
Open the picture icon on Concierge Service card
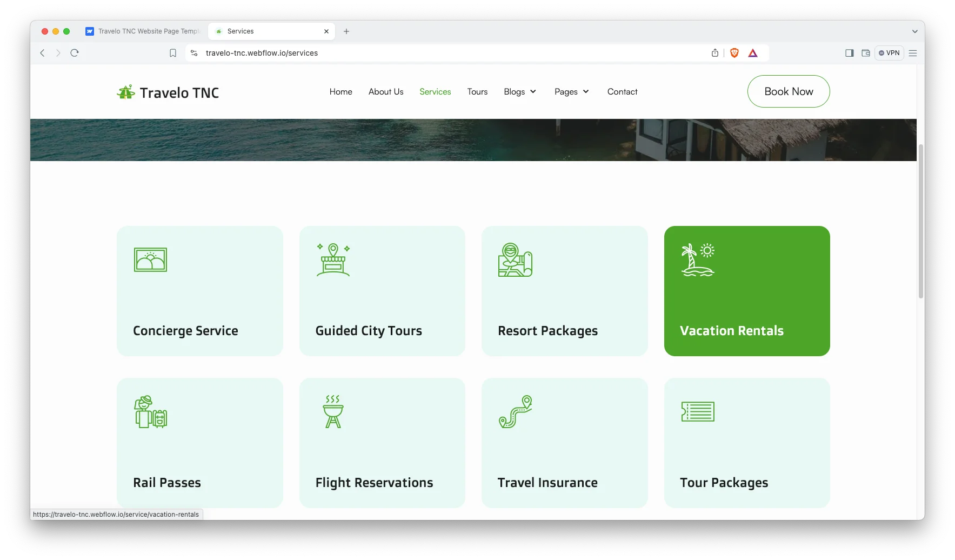[150, 260]
